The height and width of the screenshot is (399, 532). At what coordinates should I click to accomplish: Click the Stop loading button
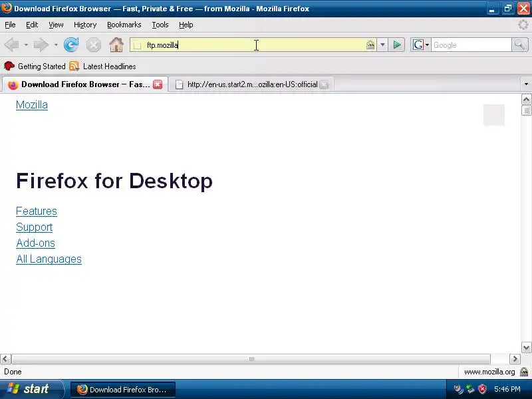pyautogui.click(x=93, y=45)
